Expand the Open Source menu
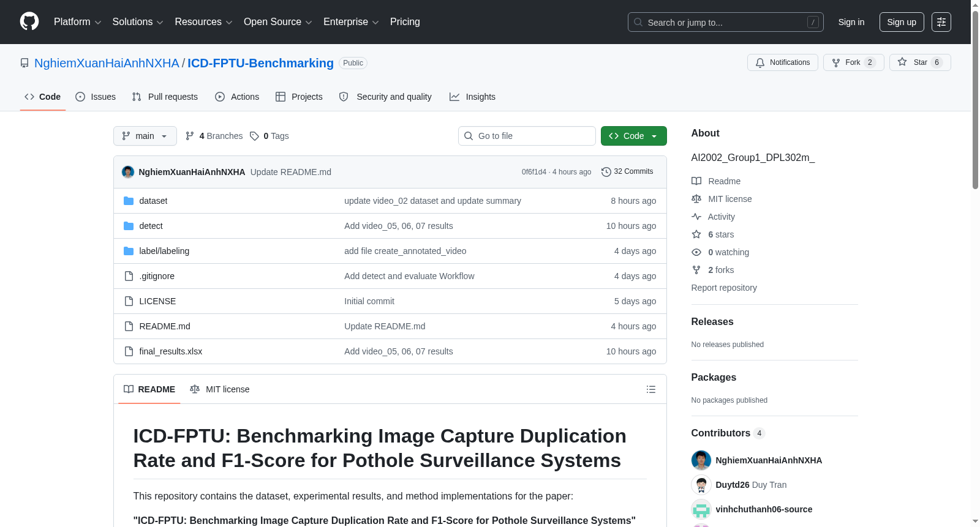980x527 pixels. pos(277,22)
